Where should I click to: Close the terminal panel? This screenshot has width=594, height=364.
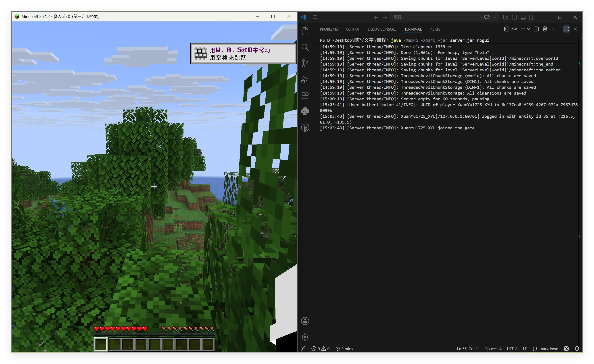click(575, 29)
